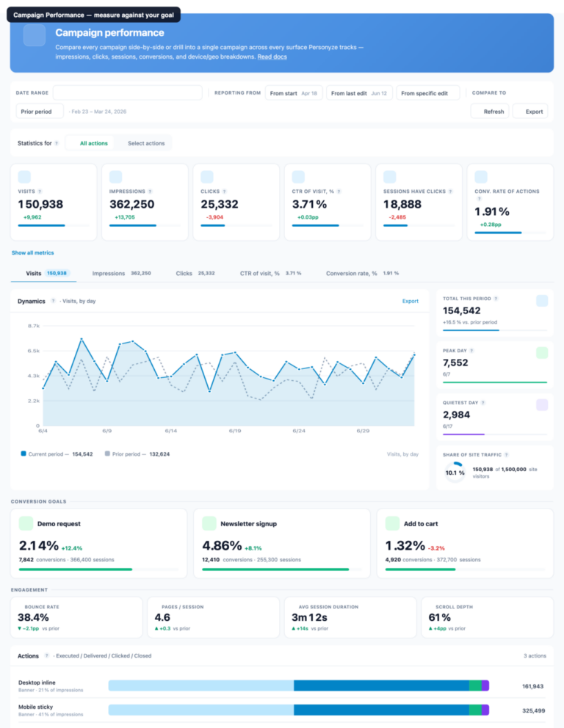The height and width of the screenshot is (728, 564).
Task: Click the icon tile on the CLICKS card
Action: tap(207, 177)
